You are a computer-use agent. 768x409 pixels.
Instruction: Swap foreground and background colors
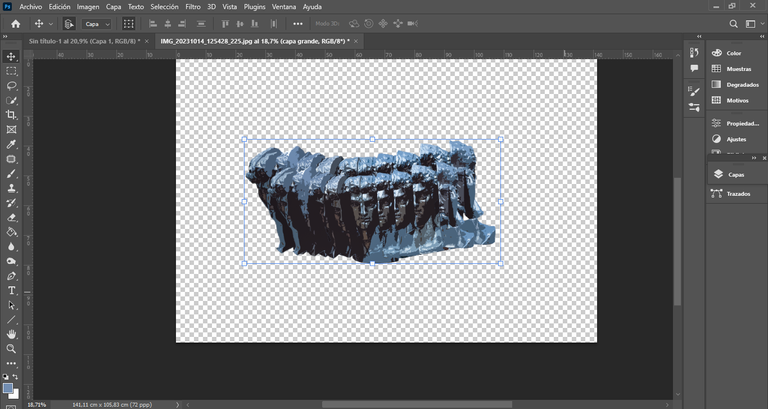[15, 377]
